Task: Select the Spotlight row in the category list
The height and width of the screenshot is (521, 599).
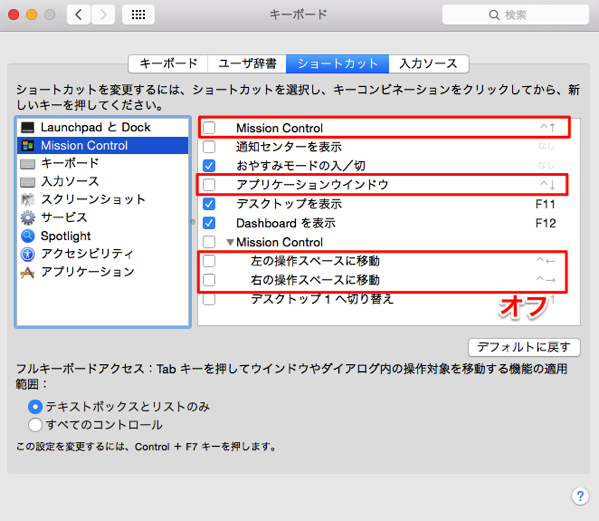Action: [103, 236]
